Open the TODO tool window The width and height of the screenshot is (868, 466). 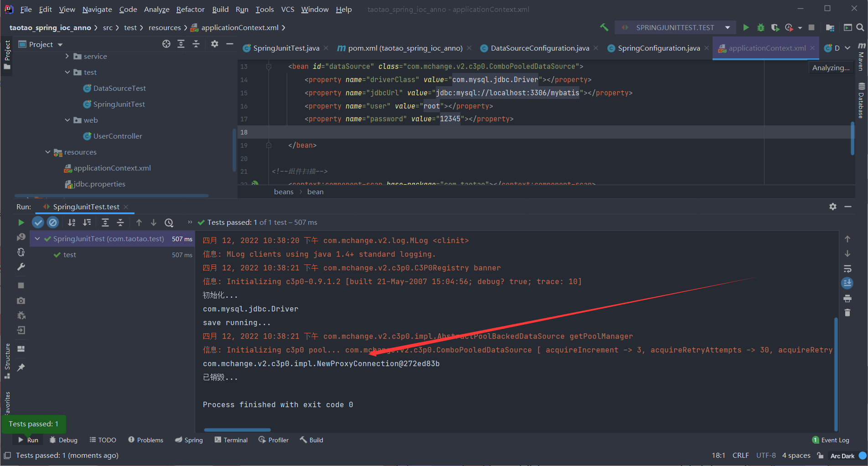(x=103, y=440)
